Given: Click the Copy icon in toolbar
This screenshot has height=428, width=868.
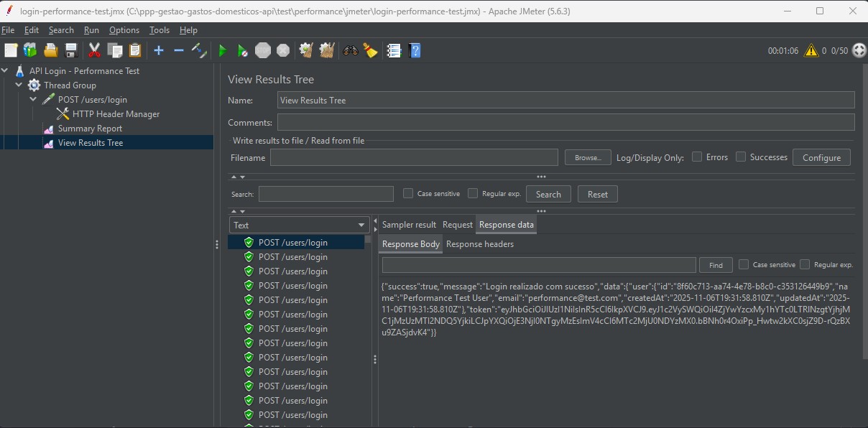Looking at the screenshot, I should coord(115,50).
